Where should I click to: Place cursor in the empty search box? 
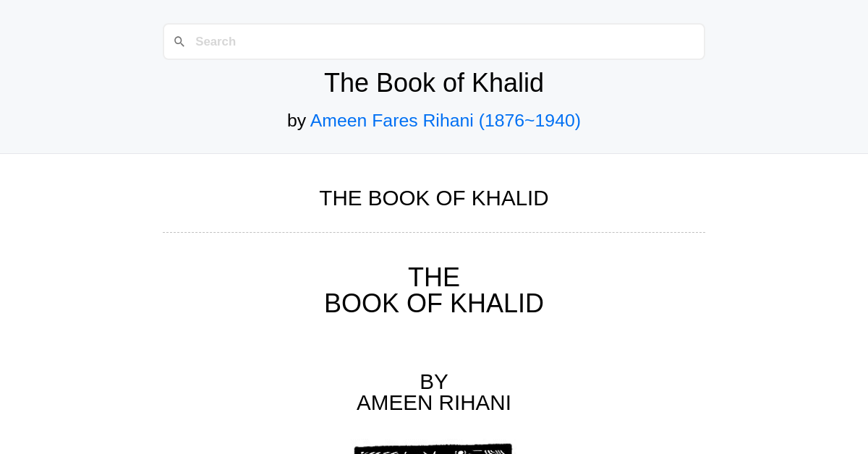[x=434, y=41]
